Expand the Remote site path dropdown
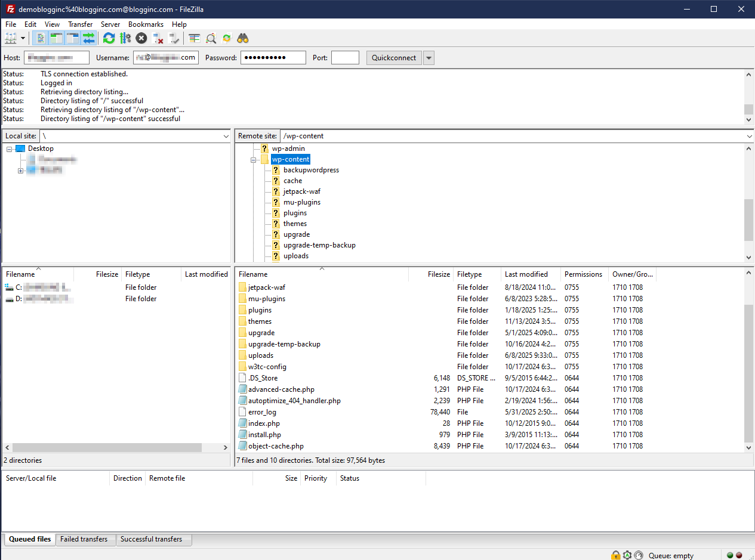 749,136
